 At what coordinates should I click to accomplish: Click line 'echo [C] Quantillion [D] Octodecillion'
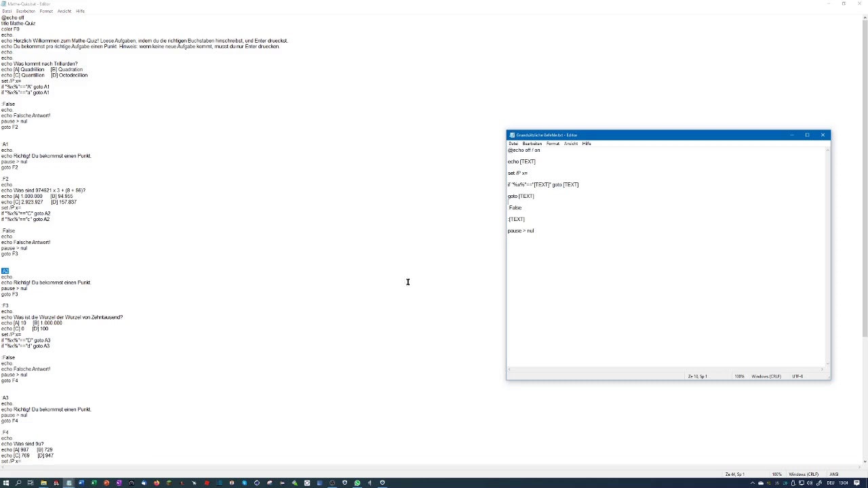click(44, 75)
